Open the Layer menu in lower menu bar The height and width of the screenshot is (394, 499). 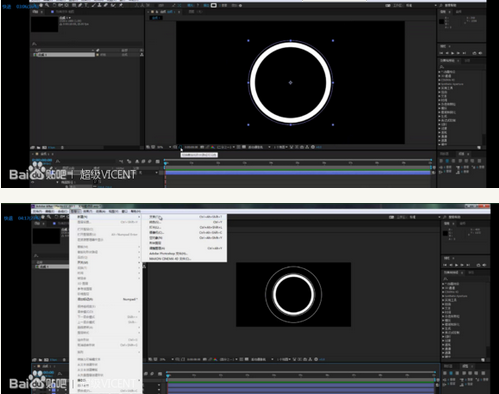pyautogui.click(x=75, y=211)
